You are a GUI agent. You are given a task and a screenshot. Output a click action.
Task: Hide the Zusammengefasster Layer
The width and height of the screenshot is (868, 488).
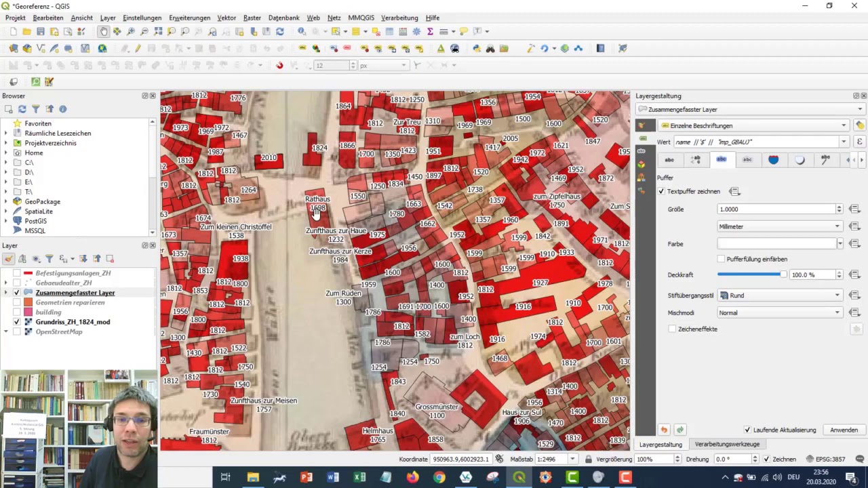point(17,293)
